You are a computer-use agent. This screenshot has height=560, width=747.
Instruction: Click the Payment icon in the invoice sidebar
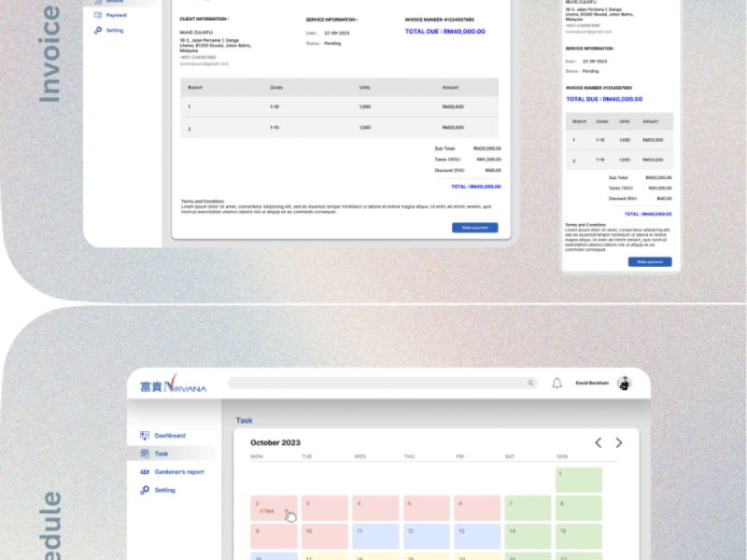click(x=98, y=16)
